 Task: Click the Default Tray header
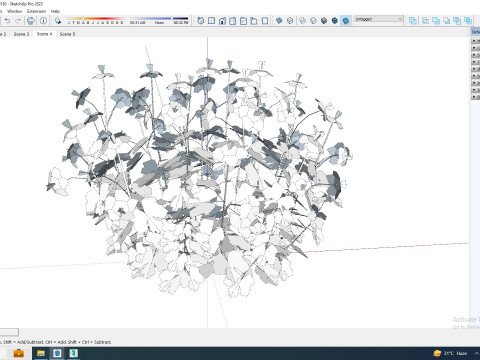(x=475, y=32)
